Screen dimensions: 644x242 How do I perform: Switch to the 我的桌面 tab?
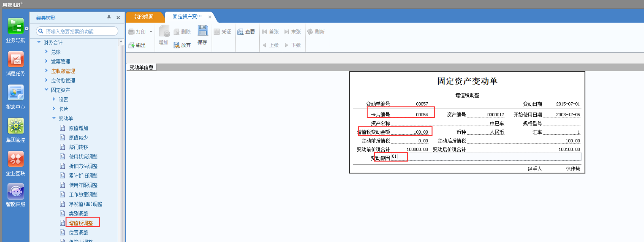tap(144, 16)
